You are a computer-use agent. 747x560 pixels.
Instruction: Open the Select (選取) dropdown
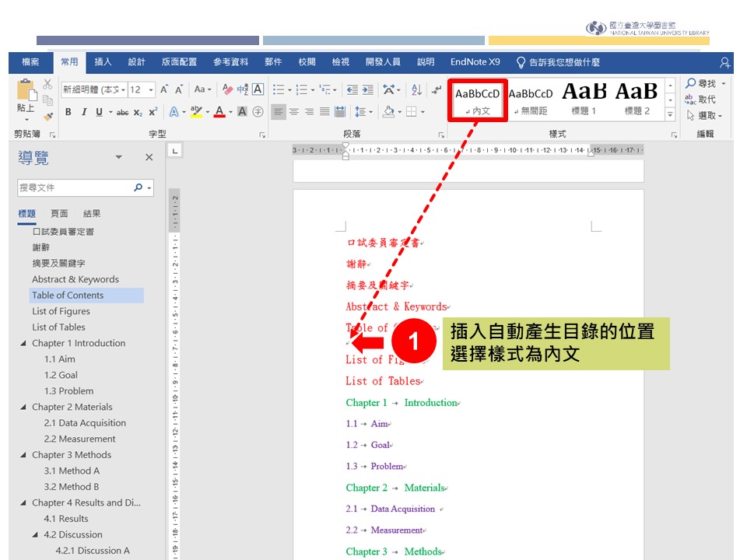pos(705,115)
